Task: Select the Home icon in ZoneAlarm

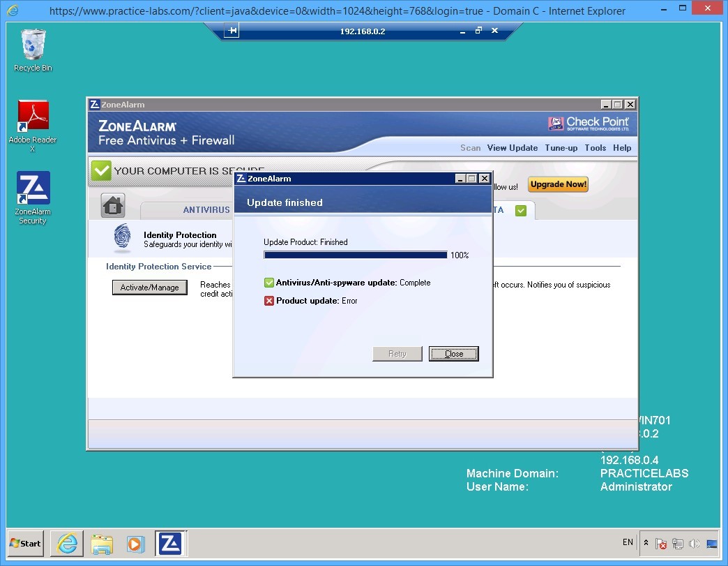Action: (112, 205)
